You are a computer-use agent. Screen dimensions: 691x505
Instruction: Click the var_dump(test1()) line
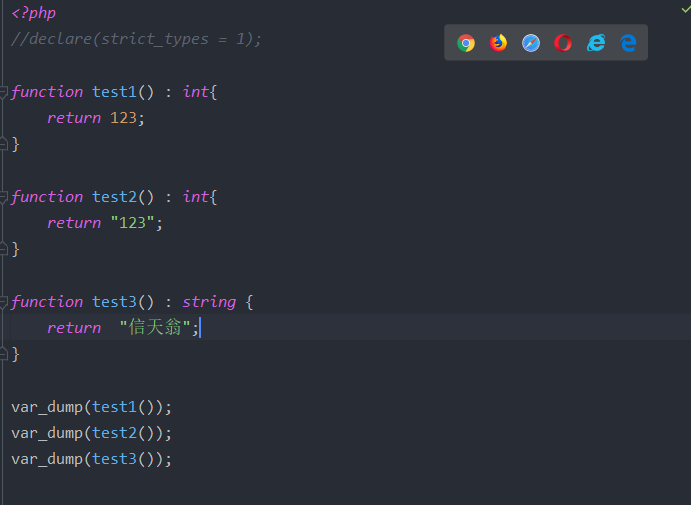[x=91, y=407]
